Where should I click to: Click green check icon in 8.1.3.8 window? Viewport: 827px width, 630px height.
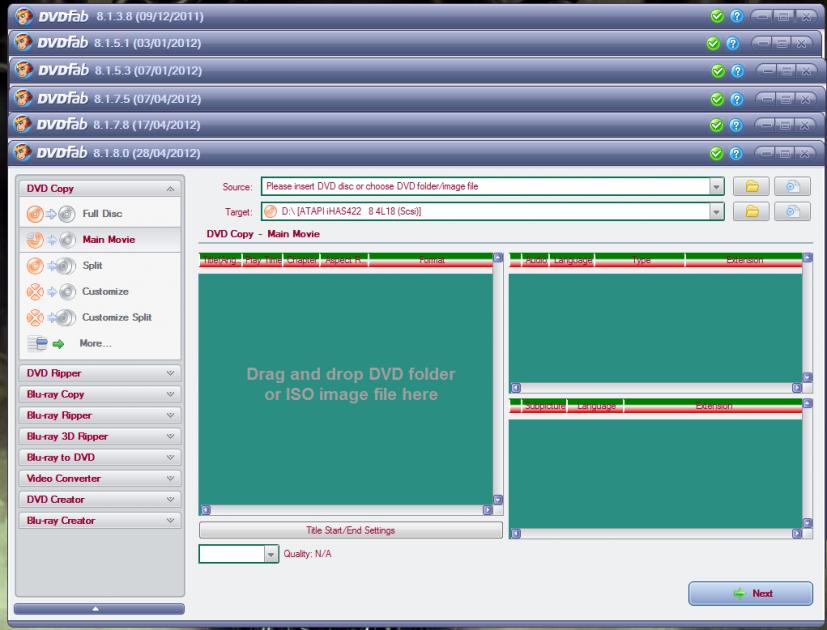point(717,16)
